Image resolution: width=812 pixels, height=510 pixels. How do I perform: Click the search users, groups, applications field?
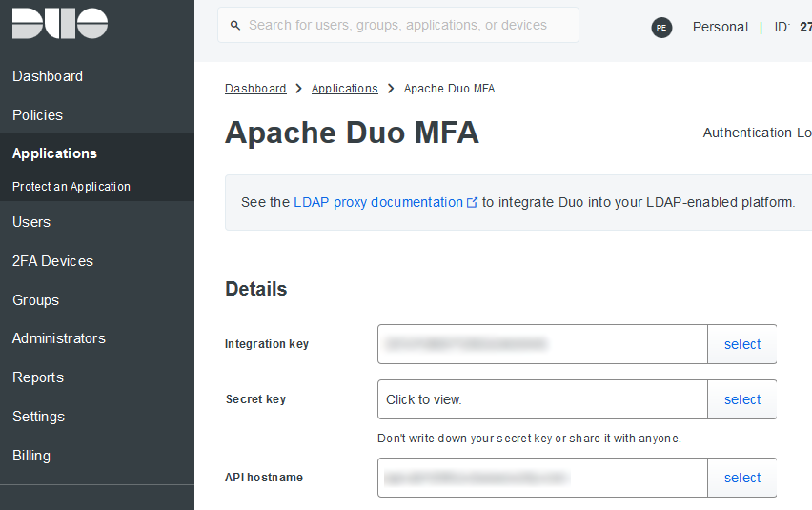tap(397, 25)
